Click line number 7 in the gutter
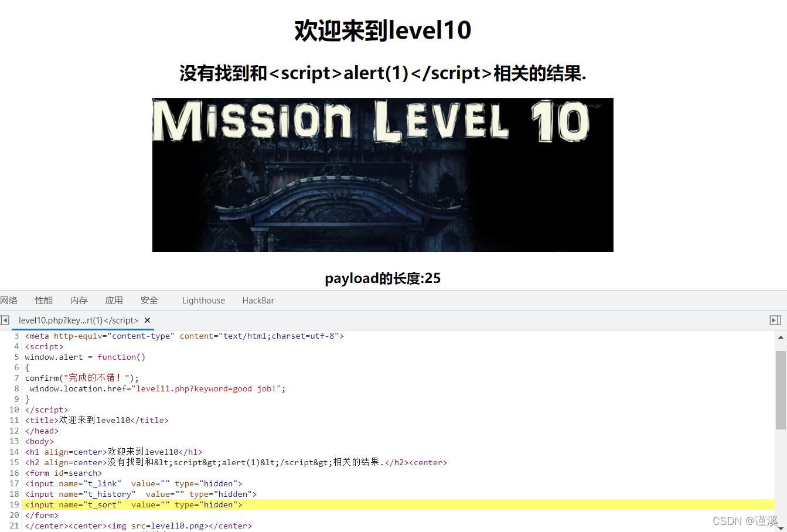The width and height of the screenshot is (787, 532). tap(16, 378)
